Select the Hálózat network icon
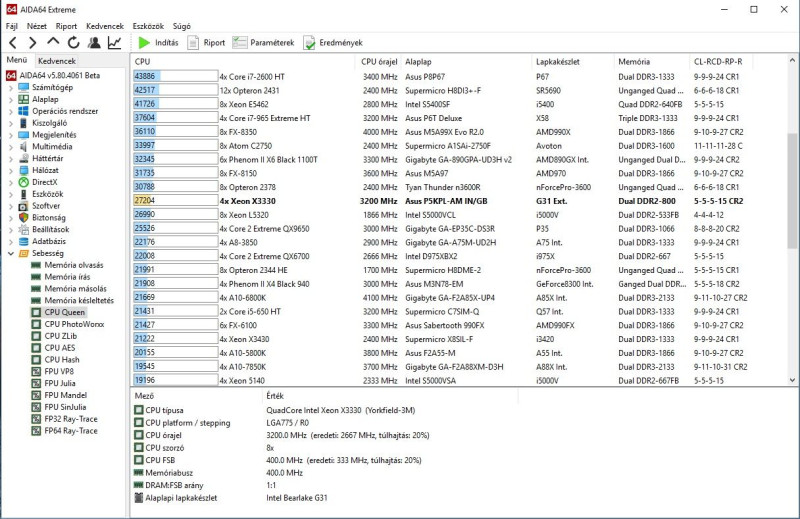 (x=23, y=170)
